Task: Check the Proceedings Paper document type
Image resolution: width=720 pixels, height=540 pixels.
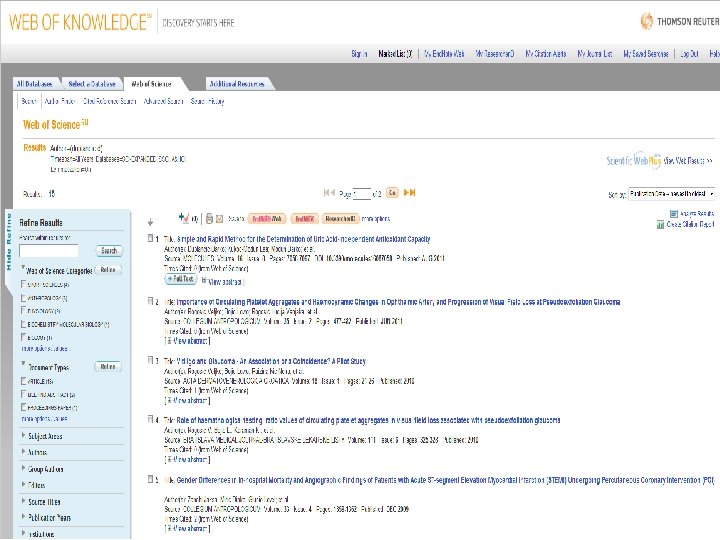Action: [23, 407]
